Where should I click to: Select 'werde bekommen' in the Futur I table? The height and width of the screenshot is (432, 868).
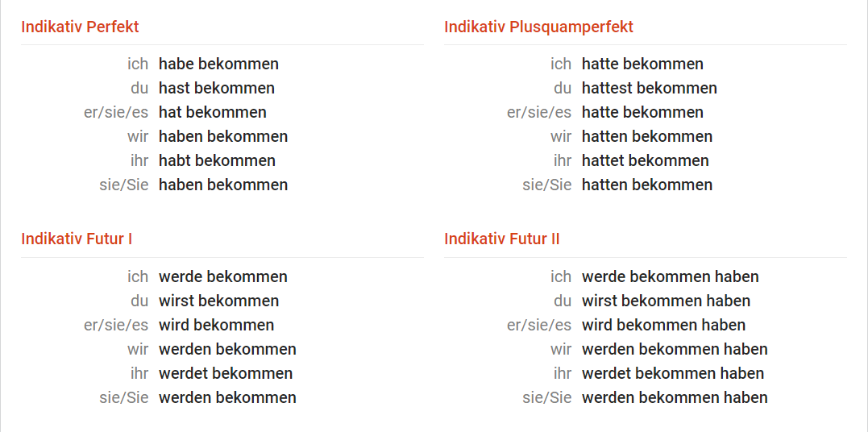pos(223,276)
